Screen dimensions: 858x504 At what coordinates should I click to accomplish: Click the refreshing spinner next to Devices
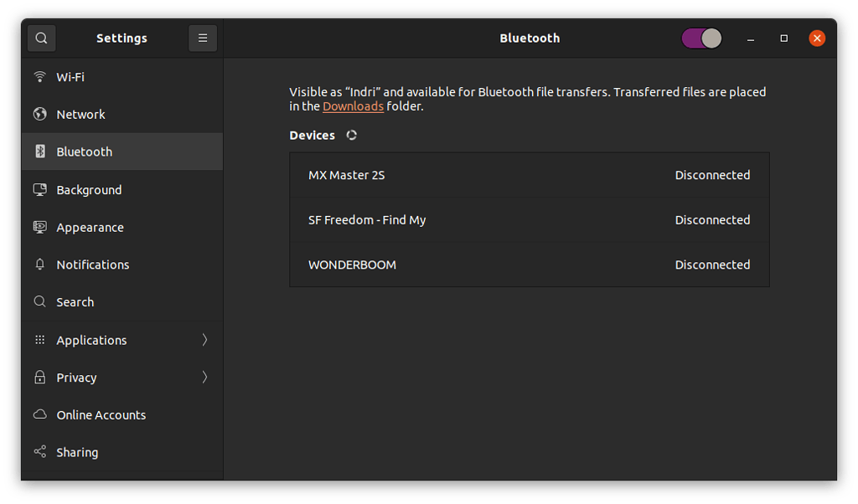tap(351, 134)
